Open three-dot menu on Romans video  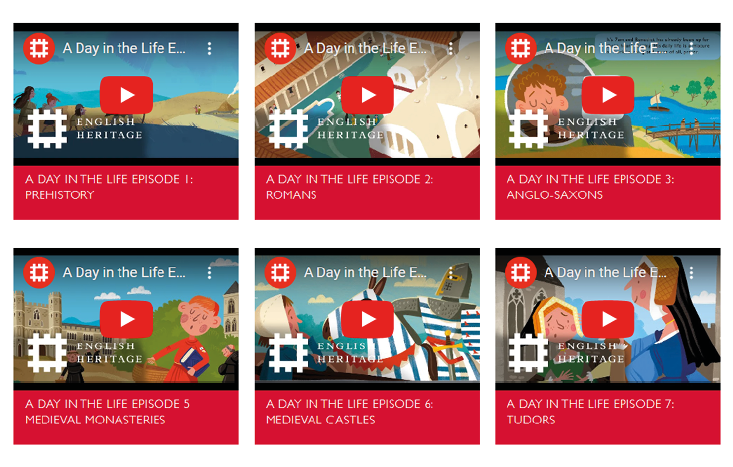pos(451,48)
